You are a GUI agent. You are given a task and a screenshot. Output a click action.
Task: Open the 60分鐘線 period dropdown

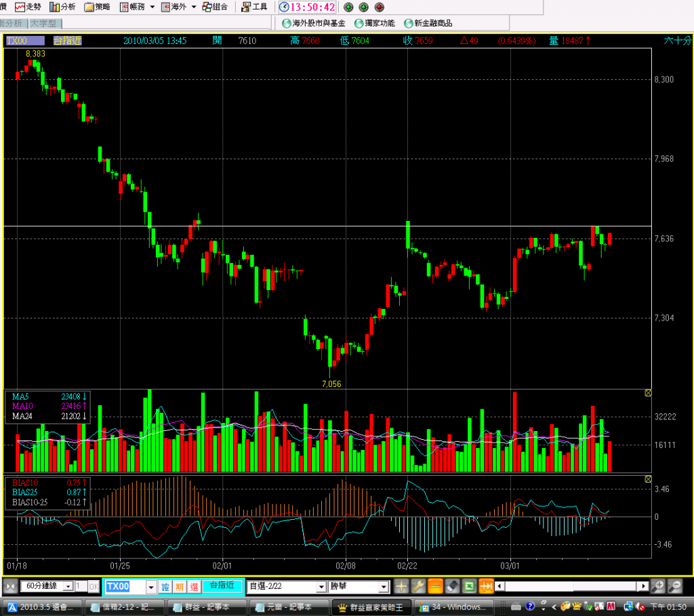pos(47,586)
